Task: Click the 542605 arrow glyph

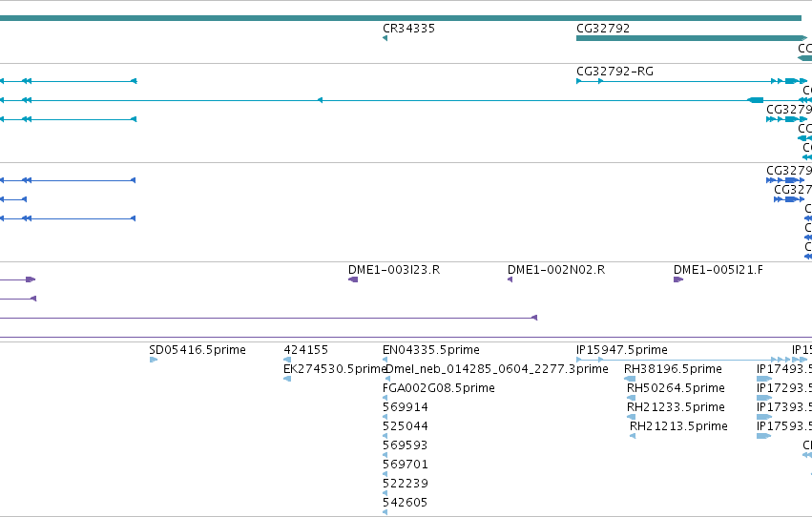Action: click(x=385, y=512)
